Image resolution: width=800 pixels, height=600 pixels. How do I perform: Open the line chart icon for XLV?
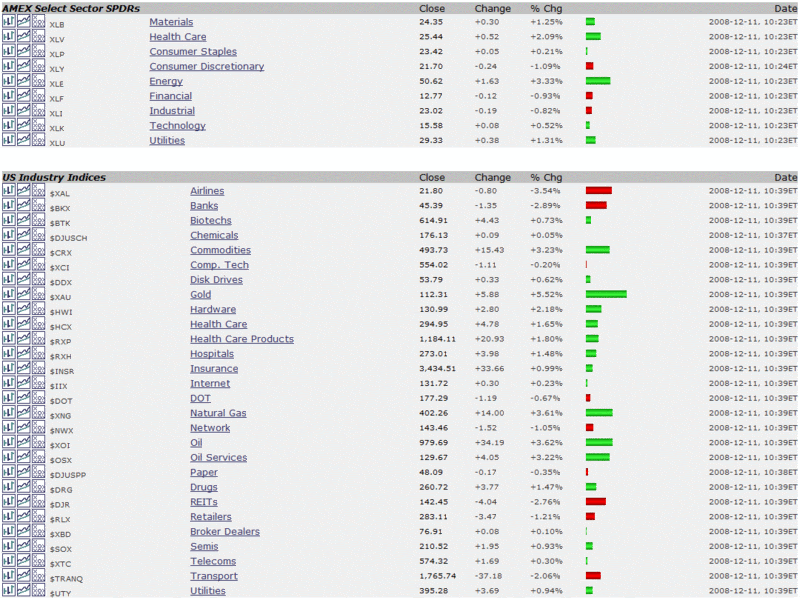point(23,36)
